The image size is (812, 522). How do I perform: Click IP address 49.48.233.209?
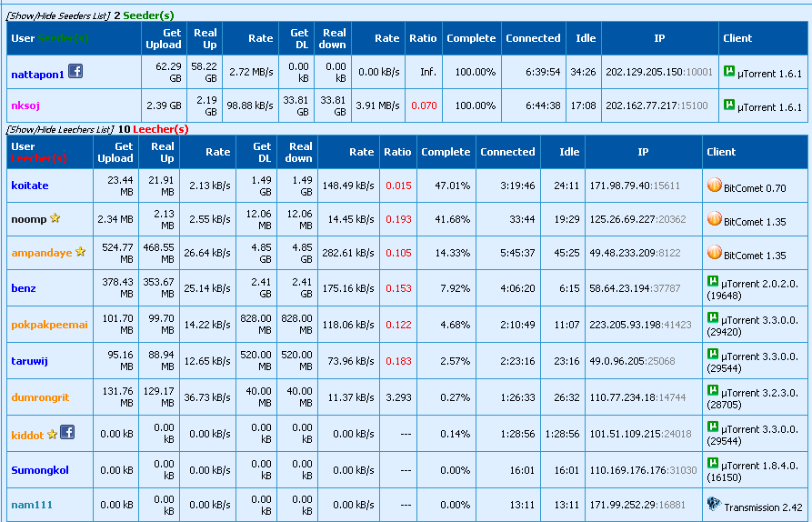[623, 253]
